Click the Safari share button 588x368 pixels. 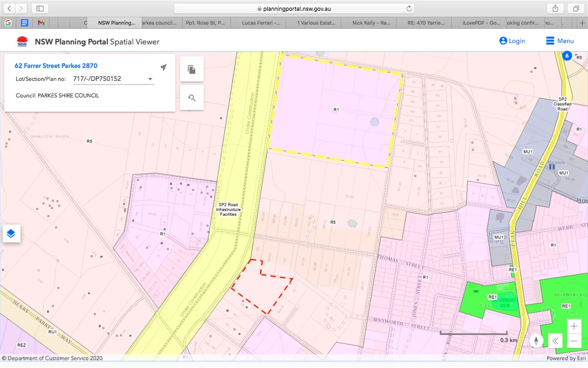click(555, 8)
